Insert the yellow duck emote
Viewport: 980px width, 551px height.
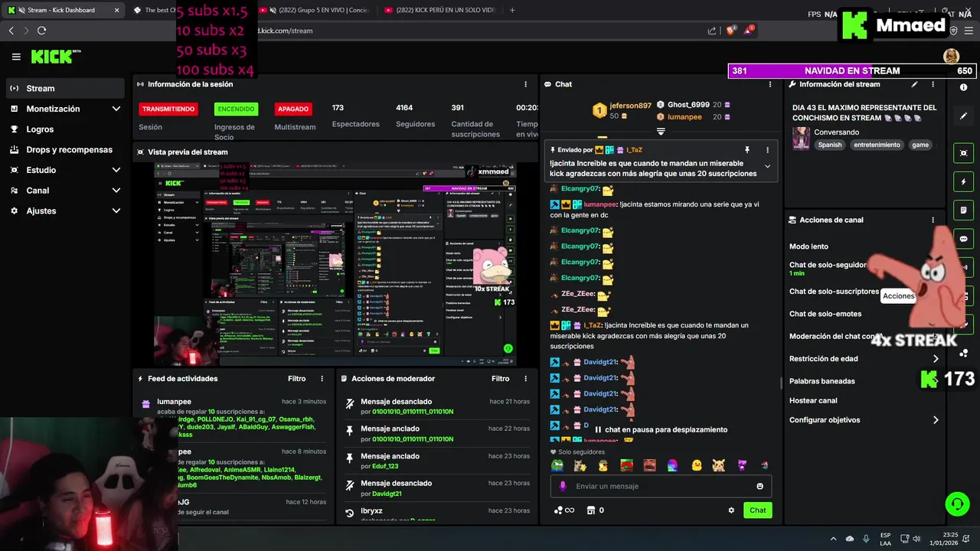click(697, 465)
